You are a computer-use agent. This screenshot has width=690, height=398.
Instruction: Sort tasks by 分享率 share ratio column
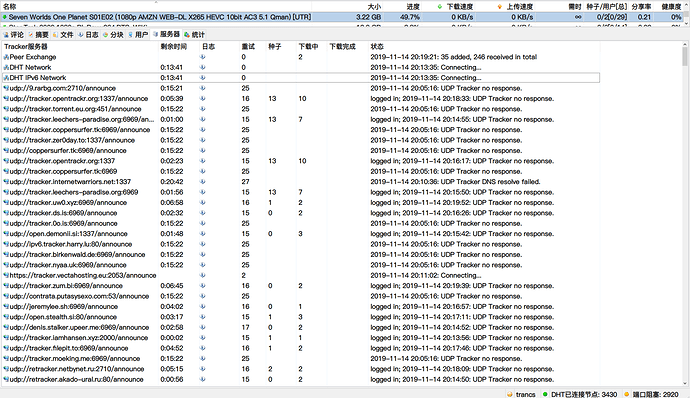click(641, 7)
